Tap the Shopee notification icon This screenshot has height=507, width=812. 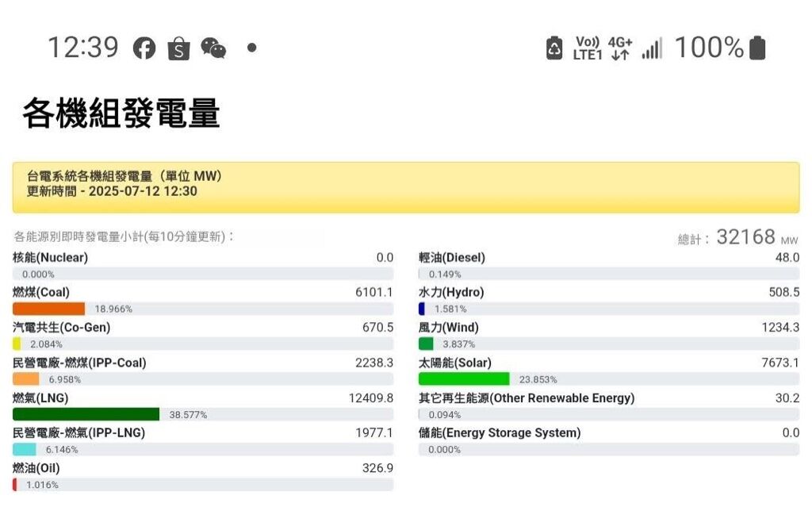178,48
